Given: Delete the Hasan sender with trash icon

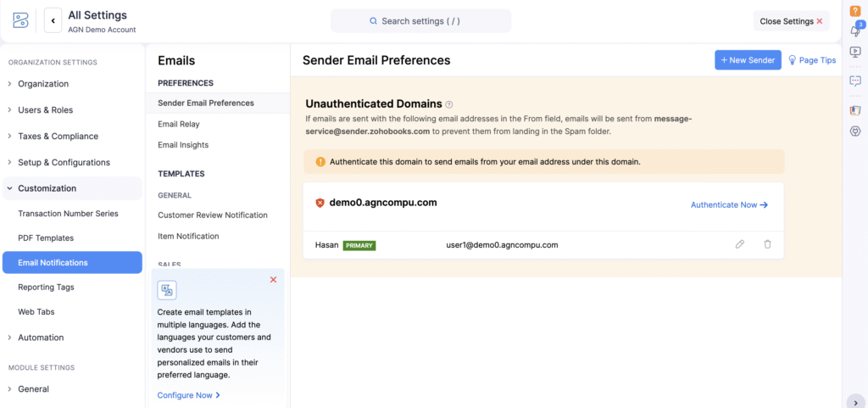Looking at the screenshot, I should click(767, 244).
